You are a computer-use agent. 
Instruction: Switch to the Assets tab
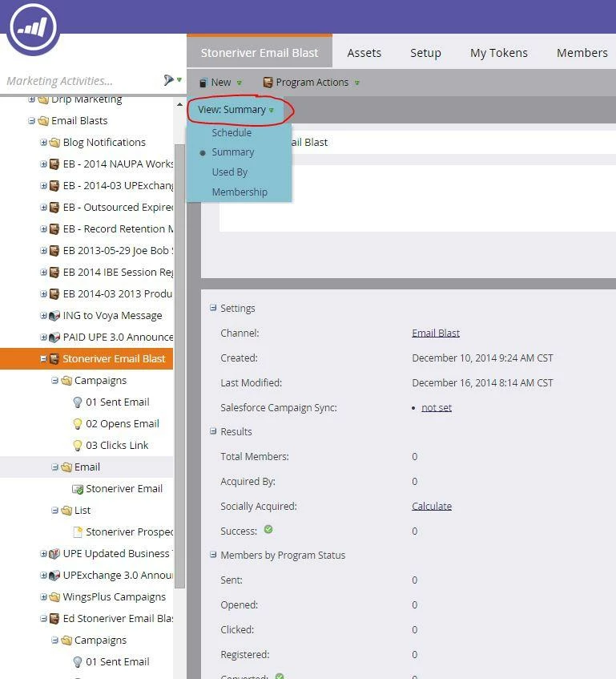pyautogui.click(x=364, y=53)
